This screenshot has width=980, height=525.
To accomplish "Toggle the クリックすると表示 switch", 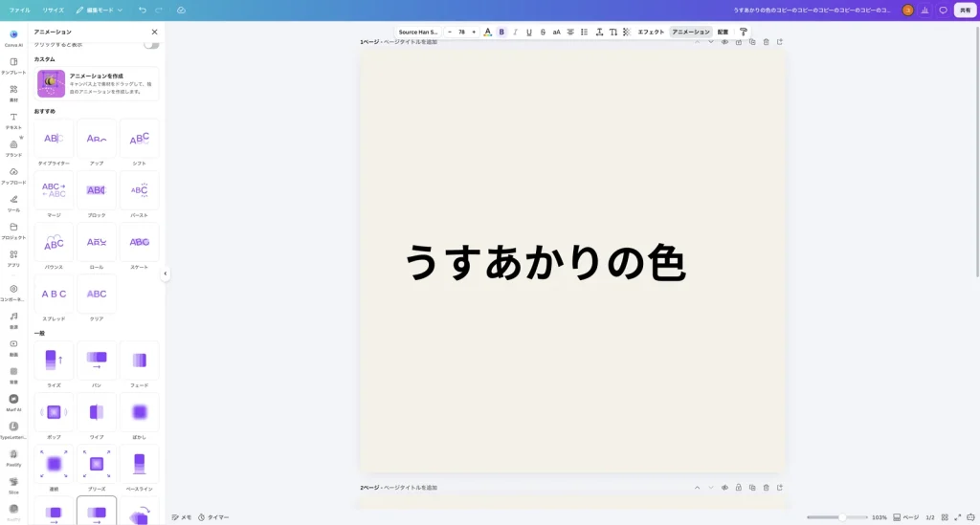I will (x=150, y=44).
